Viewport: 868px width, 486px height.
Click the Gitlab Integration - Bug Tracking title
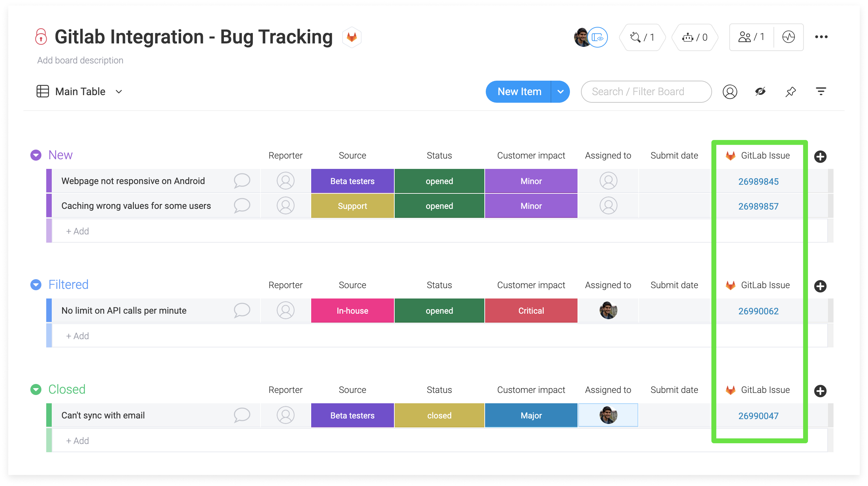[194, 37]
